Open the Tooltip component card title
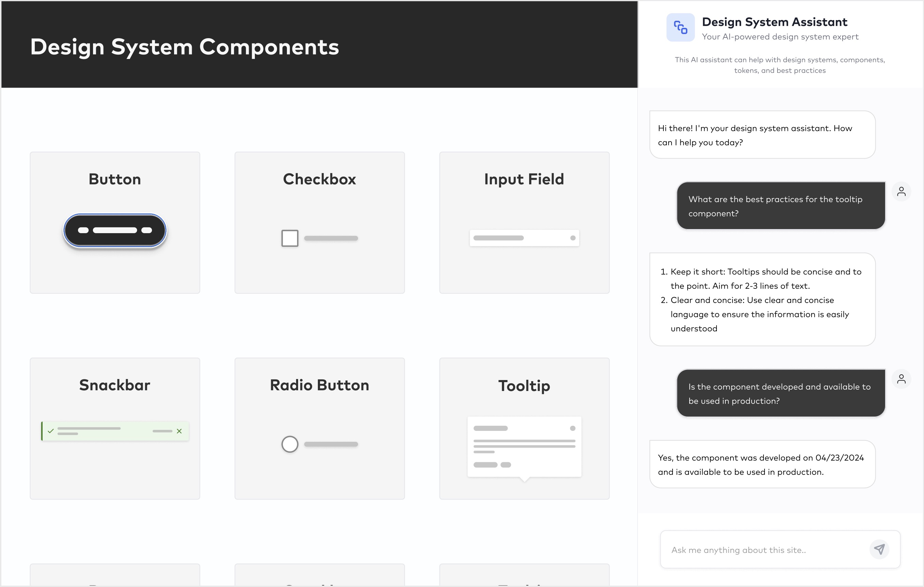The width and height of the screenshot is (924, 587). click(524, 386)
